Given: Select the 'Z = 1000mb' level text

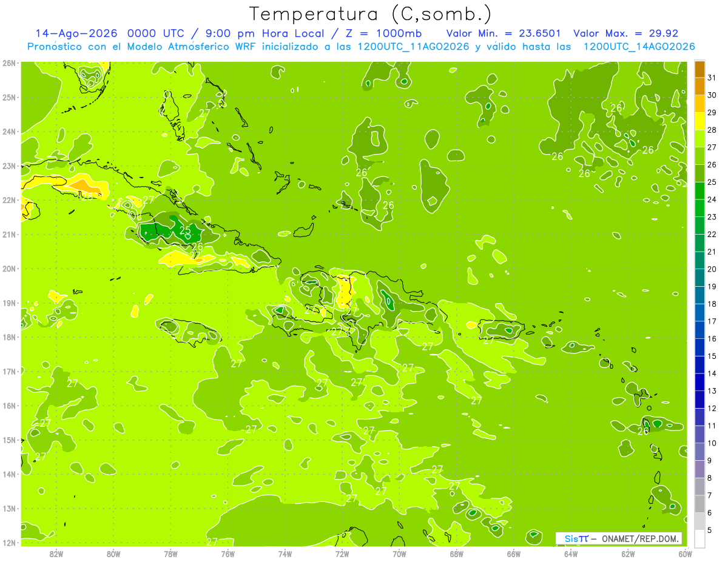Looking at the screenshot, I should 383,33.
